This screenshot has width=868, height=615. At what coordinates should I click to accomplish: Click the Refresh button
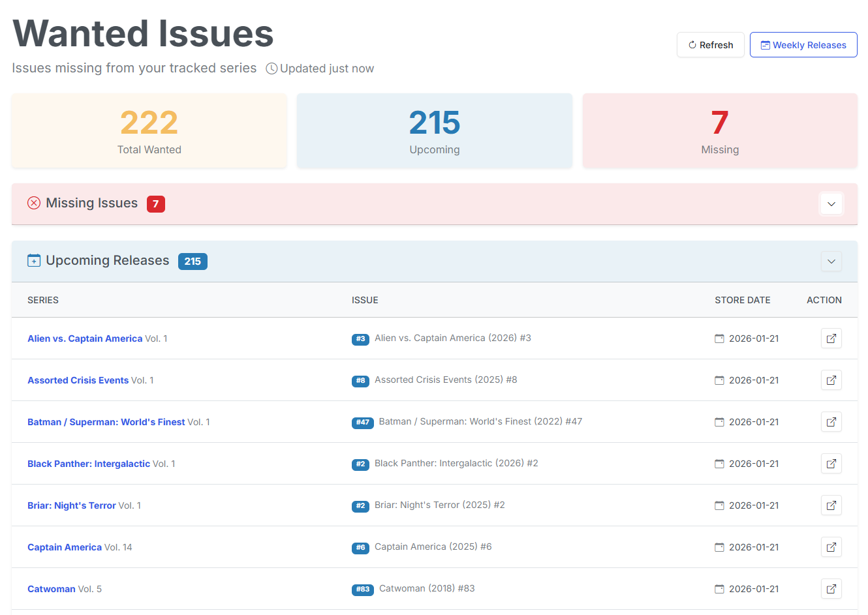pos(710,45)
